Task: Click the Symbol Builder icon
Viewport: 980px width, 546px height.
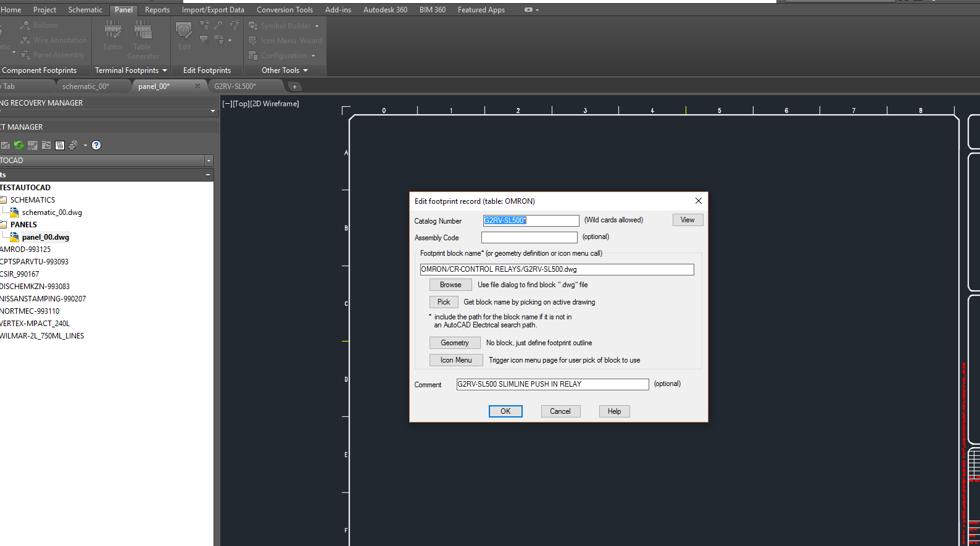Action: (x=253, y=26)
